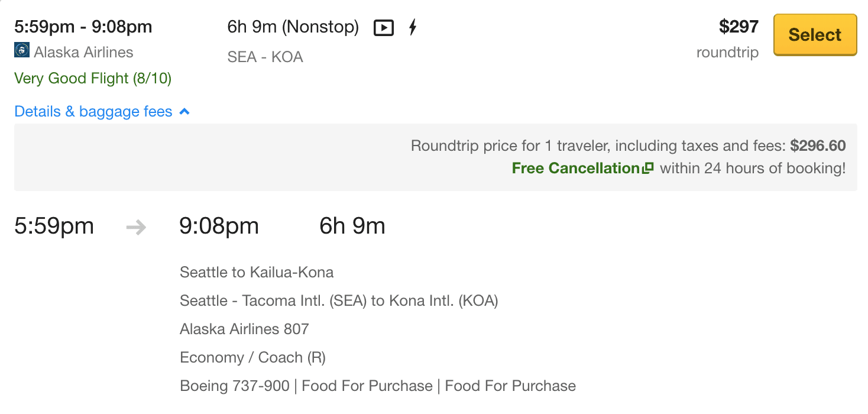
Task: Click the SEA - KOA route text
Action: (x=265, y=57)
